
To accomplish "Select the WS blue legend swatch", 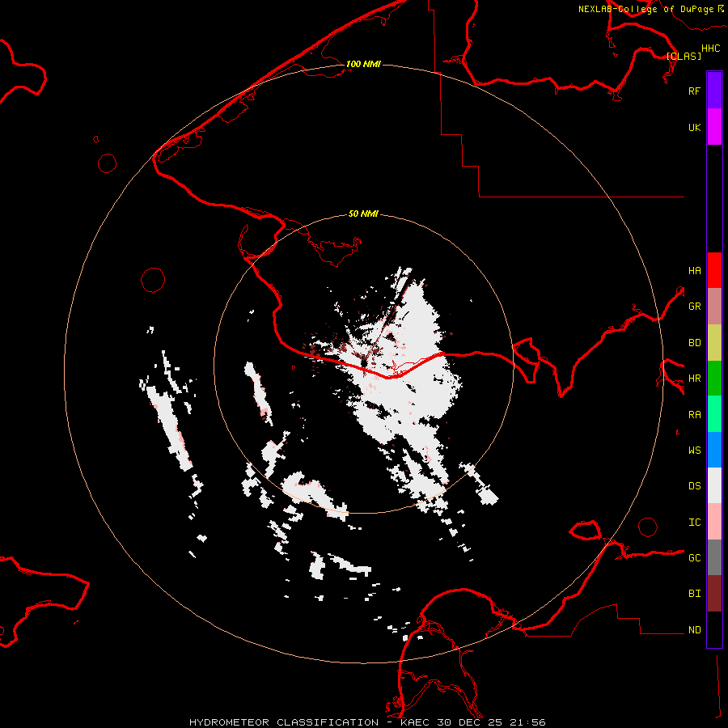I will 714,450.
